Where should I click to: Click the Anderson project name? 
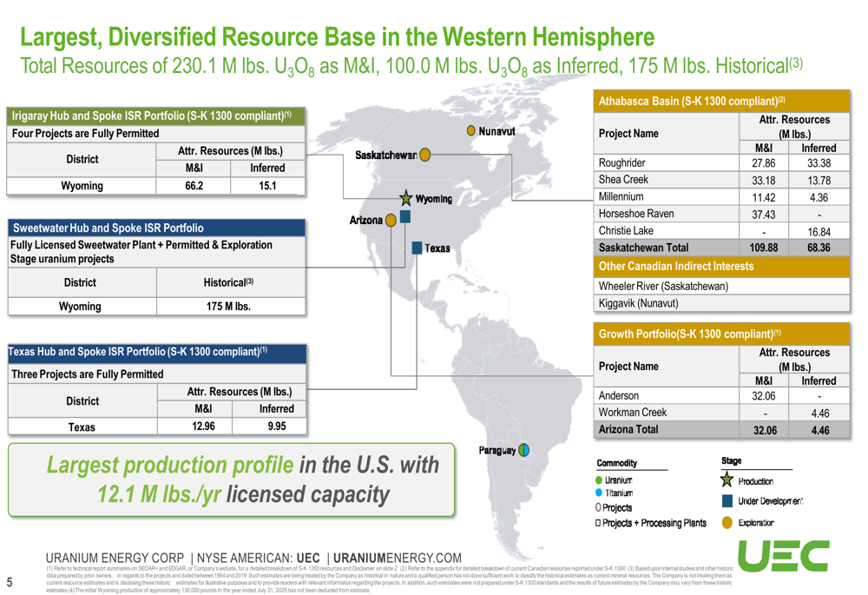[x=618, y=395]
